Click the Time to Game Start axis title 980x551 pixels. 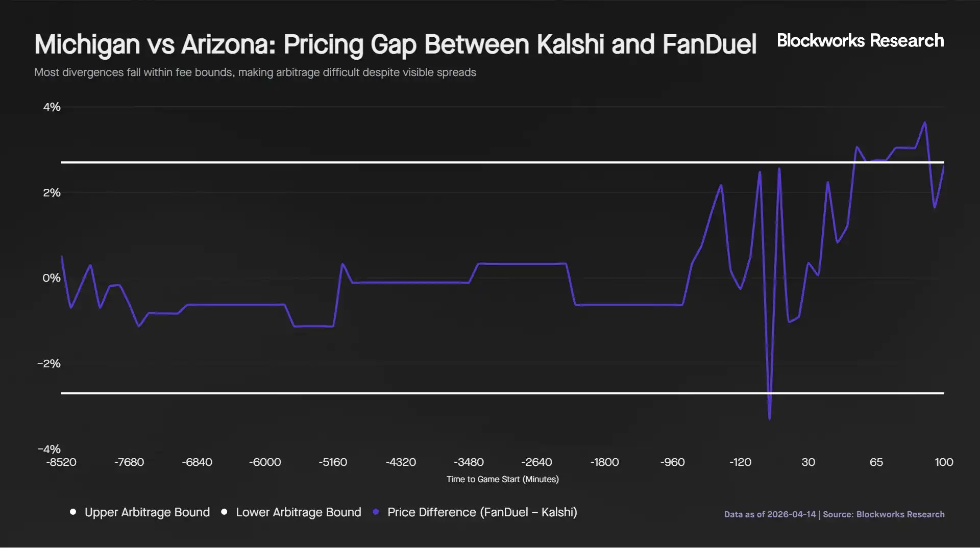point(502,479)
